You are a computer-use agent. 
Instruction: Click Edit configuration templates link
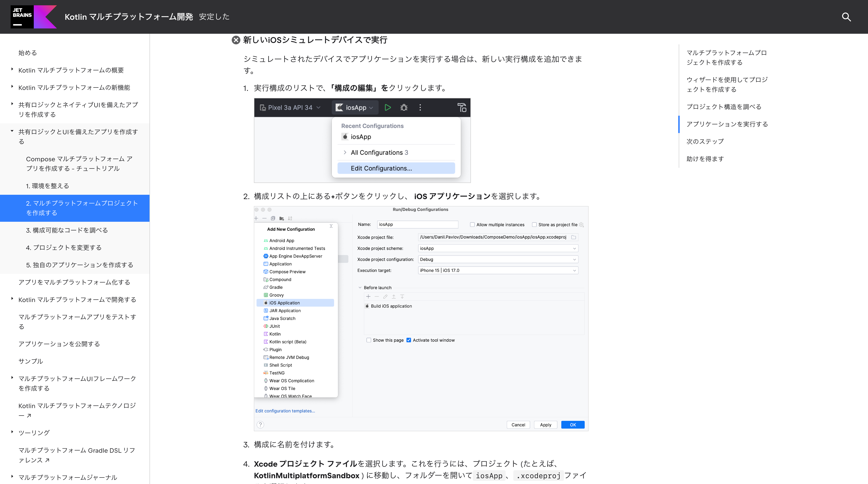tap(285, 411)
